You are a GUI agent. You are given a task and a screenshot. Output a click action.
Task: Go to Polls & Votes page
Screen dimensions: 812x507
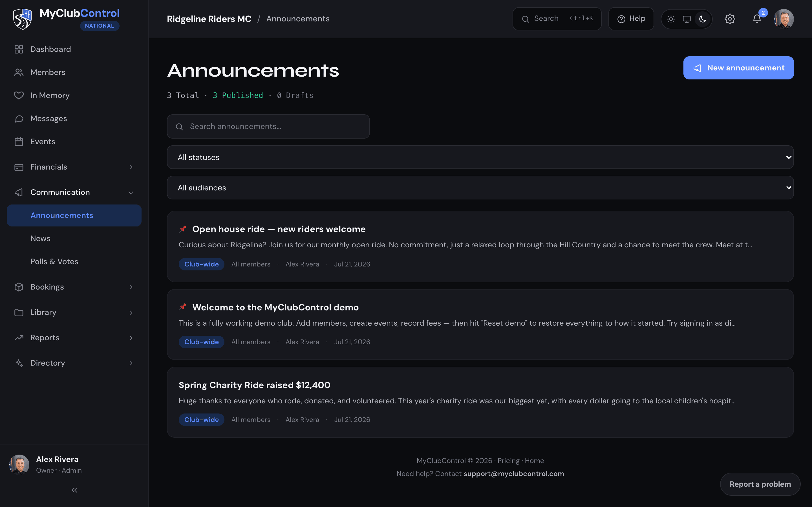point(54,262)
